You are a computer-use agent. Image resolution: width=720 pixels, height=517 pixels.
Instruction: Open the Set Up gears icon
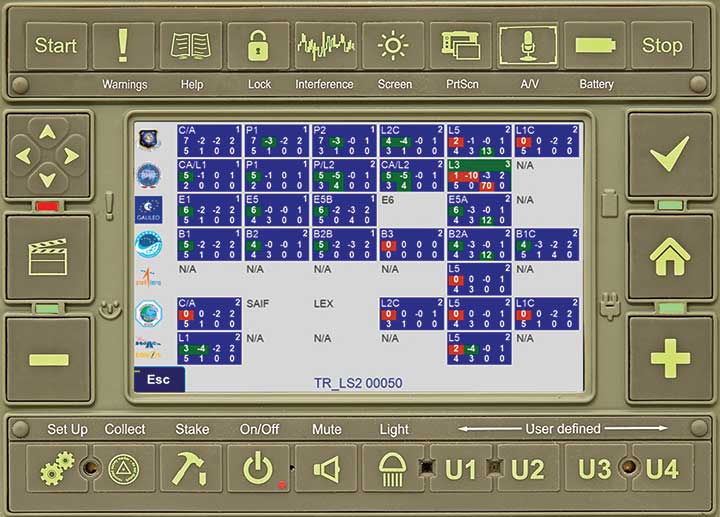(x=57, y=468)
